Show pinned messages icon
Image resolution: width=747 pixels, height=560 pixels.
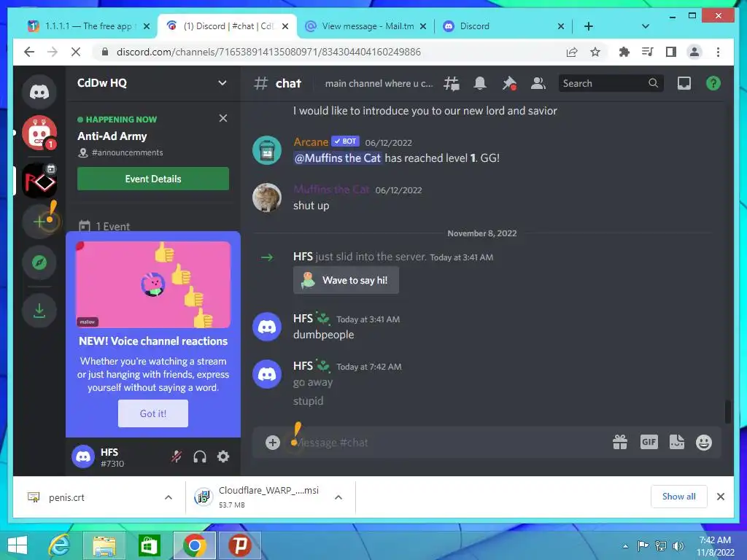(x=508, y=83)
